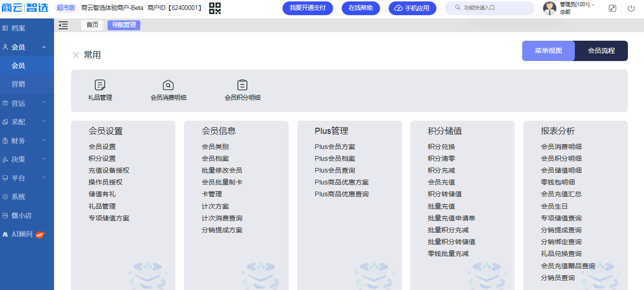Viewport: 644px width, 290px height.
Task: Click the QR code icon beside the merchant ID
Action: coord(215,8)
